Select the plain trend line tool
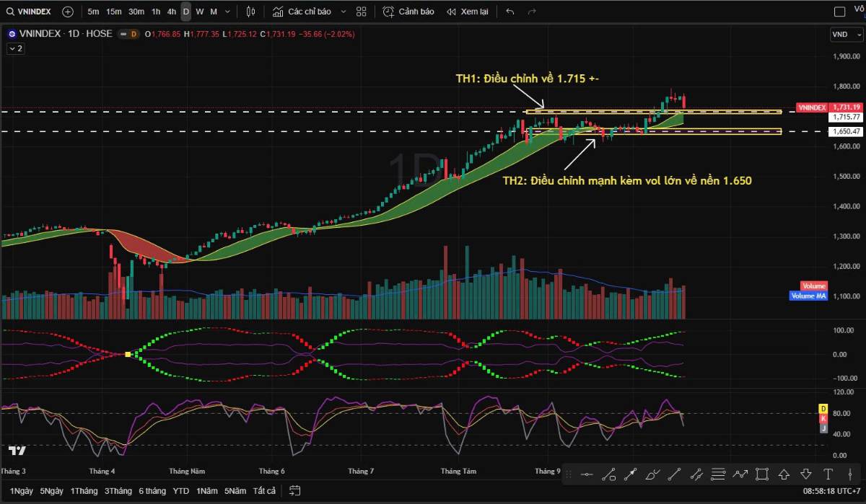Screen dimensions: 866x504 pyautogui.click(x=675, y=474)
